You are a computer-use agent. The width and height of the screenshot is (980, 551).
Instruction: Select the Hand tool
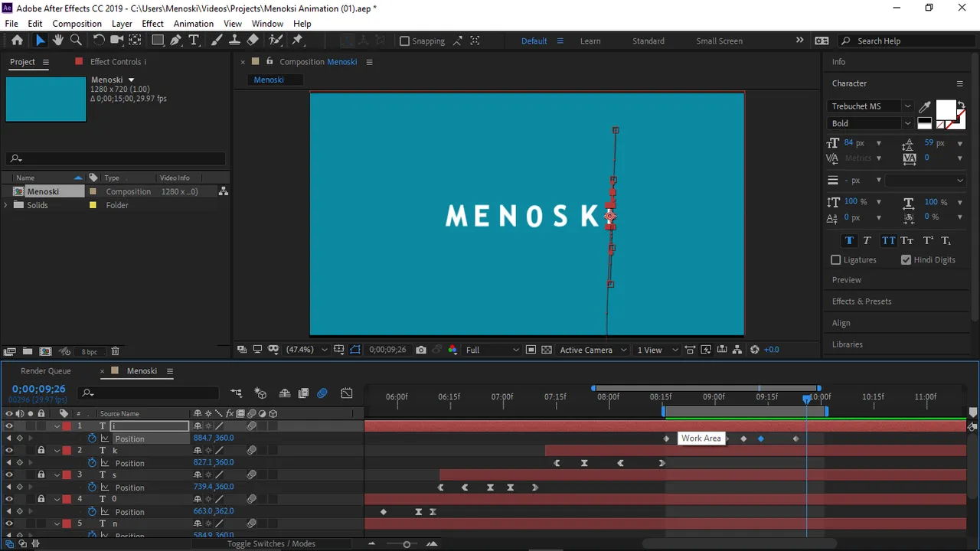tap(58, 41)
